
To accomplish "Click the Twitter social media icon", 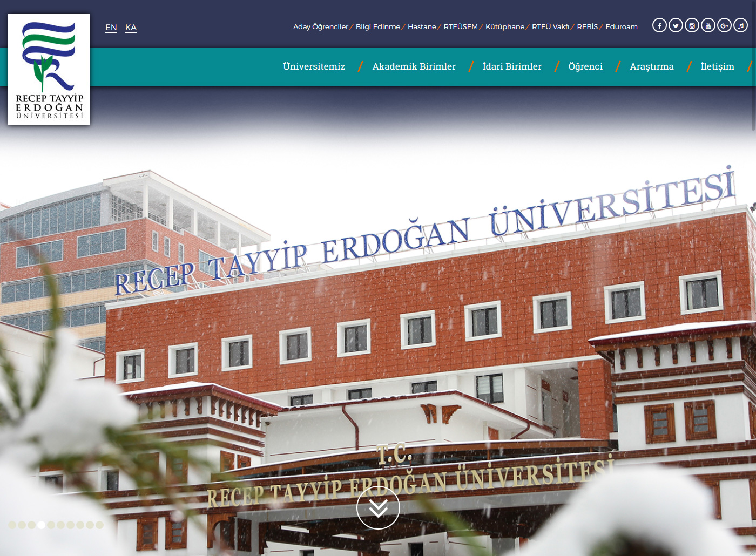I will [x=676, y=25].
